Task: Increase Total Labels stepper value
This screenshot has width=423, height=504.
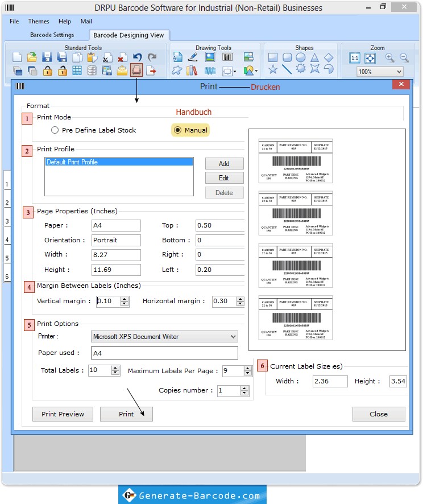Action: click(x=115, y=368)
